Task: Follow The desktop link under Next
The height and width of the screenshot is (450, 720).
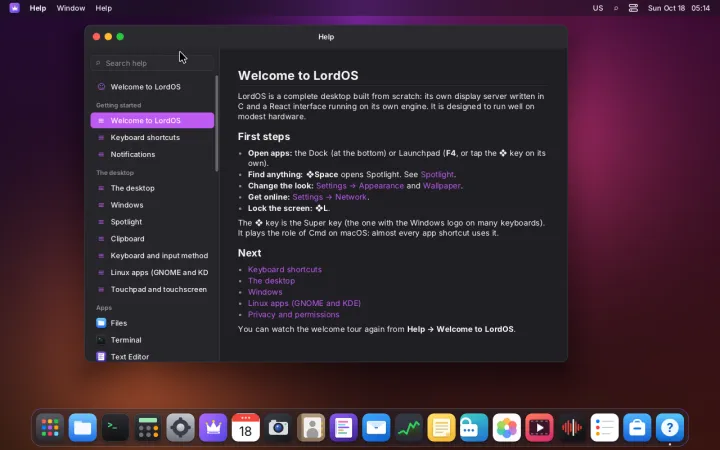Action: [271, 281]
